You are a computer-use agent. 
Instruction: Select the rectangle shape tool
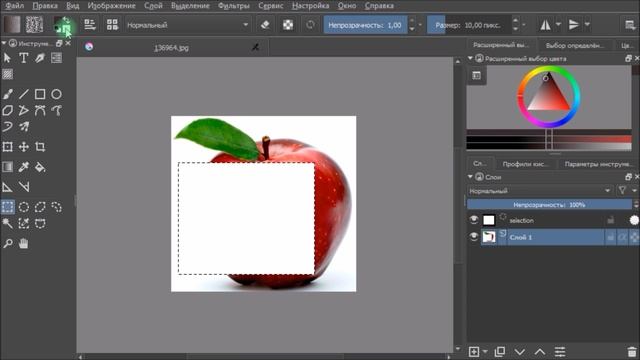click(x=40, y=94)
